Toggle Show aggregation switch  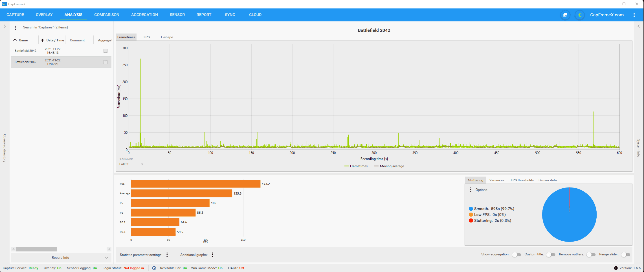tap(516, 255)
